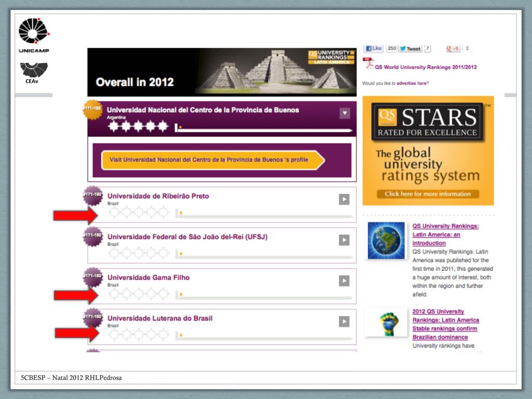532x399 pixels.
Task: Open the PDF icon beside QS World Rankings
Action: 368,63
